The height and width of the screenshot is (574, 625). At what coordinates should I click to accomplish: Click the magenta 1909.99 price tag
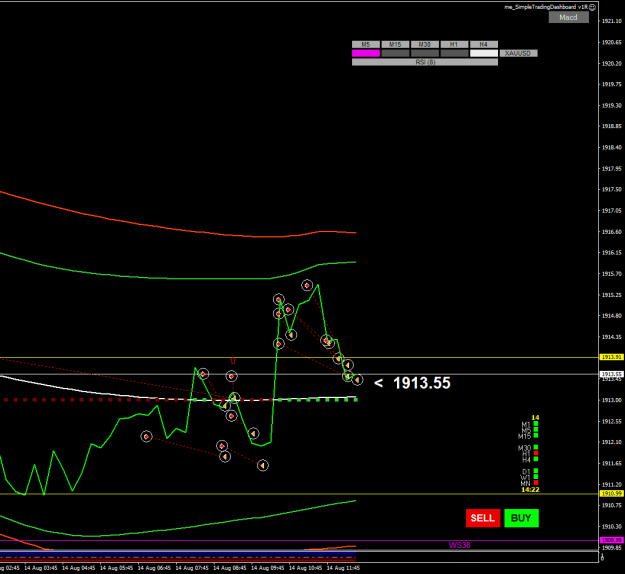click(611, 540)
